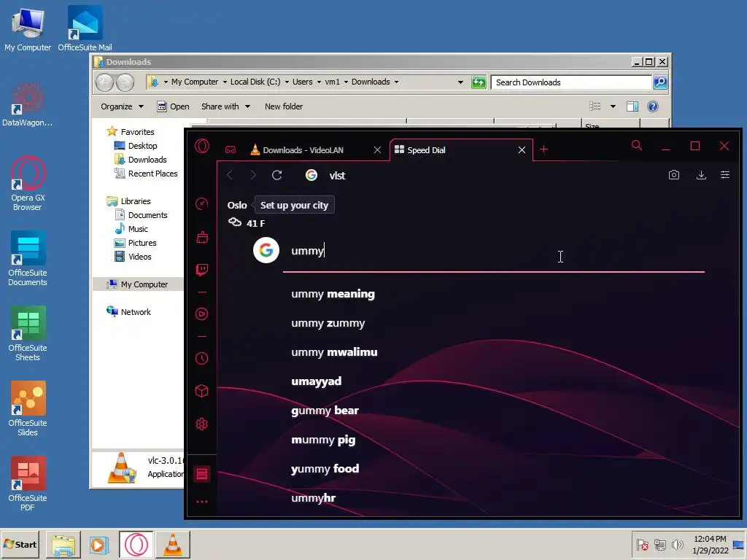The image size is (747, 560).
Task: Select Network in navigation pane
Action: click(136, 312)
